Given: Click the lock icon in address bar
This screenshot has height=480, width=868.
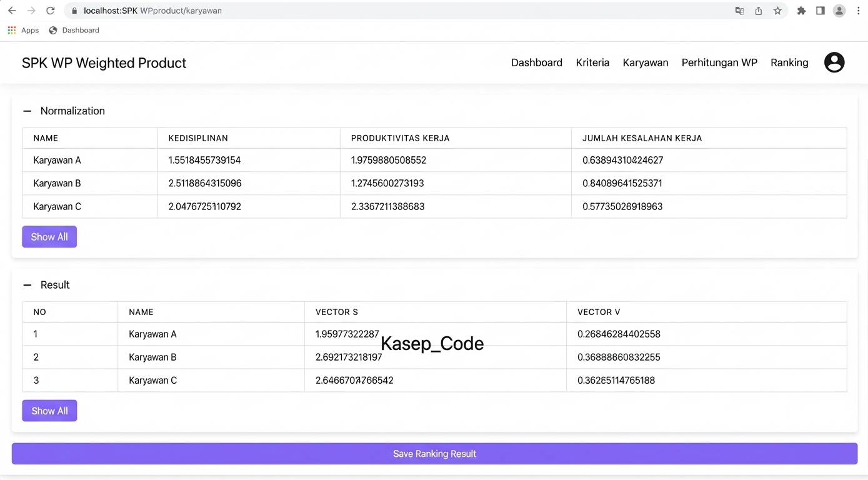Looking at the screenshot, I should tap(74, 11).
